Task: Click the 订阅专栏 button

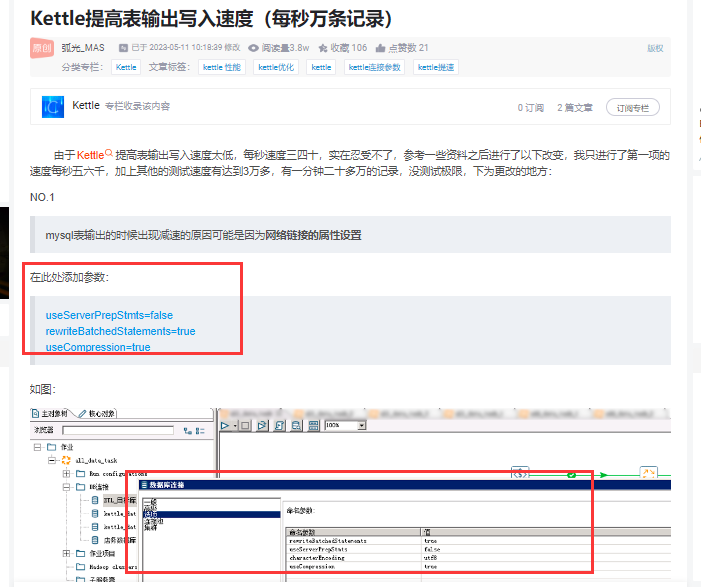Action: coord(633,107)
